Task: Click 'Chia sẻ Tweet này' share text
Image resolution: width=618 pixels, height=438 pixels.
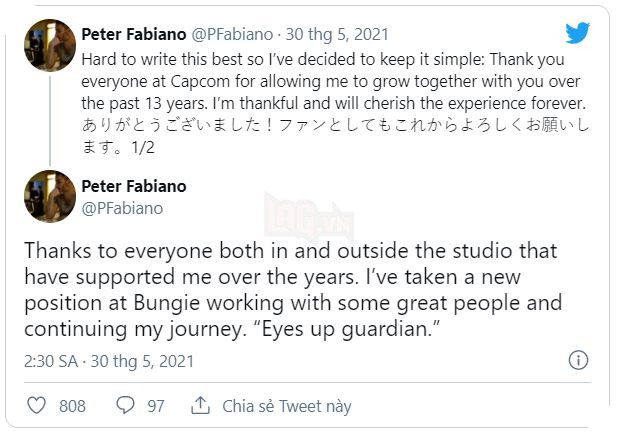Action: tap(286, 406)
